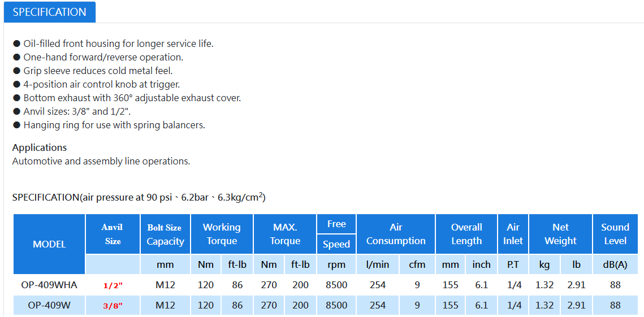
Task: Select the 'Free' header cell
Action: [336, 224]
